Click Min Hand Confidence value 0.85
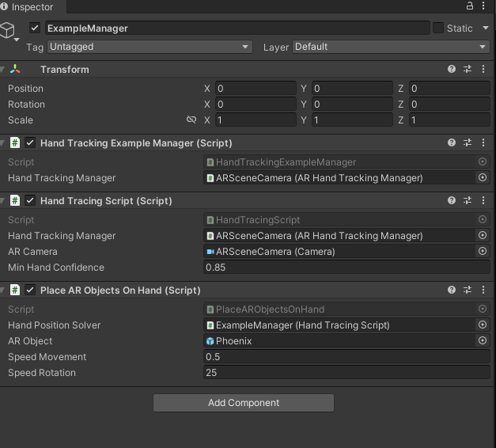This screenshot has height=448, width=496. [x=346, y=267]
